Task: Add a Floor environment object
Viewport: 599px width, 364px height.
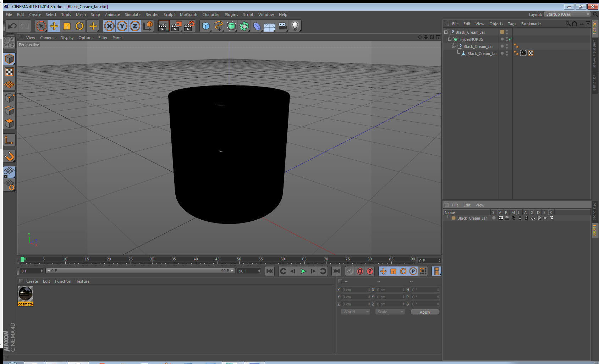Action: click(270, 26)
